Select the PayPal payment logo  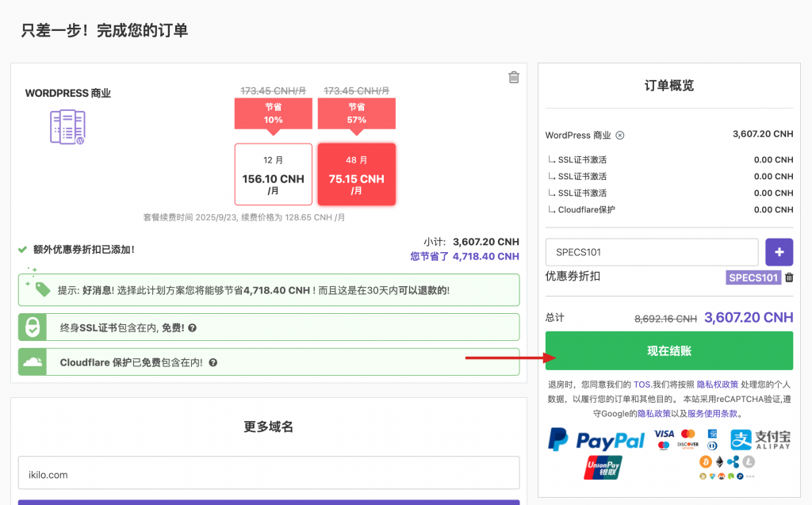tap(596, 441)
